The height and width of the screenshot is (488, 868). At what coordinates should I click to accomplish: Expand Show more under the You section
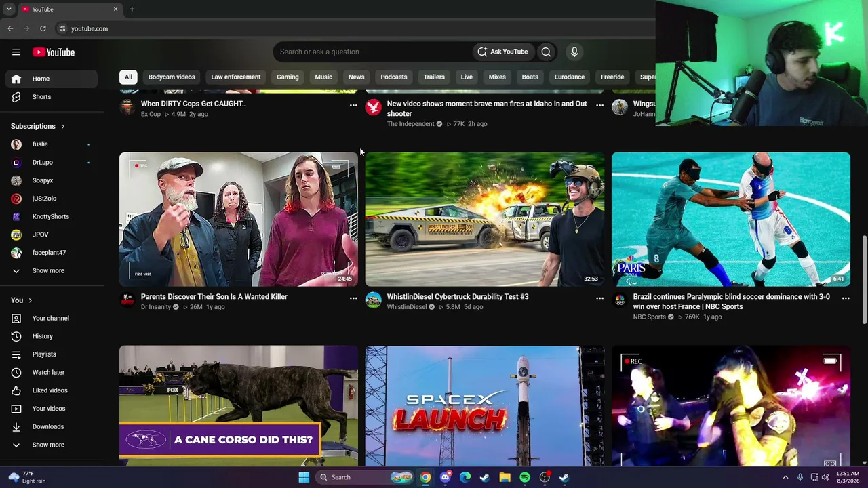[52, 445]
